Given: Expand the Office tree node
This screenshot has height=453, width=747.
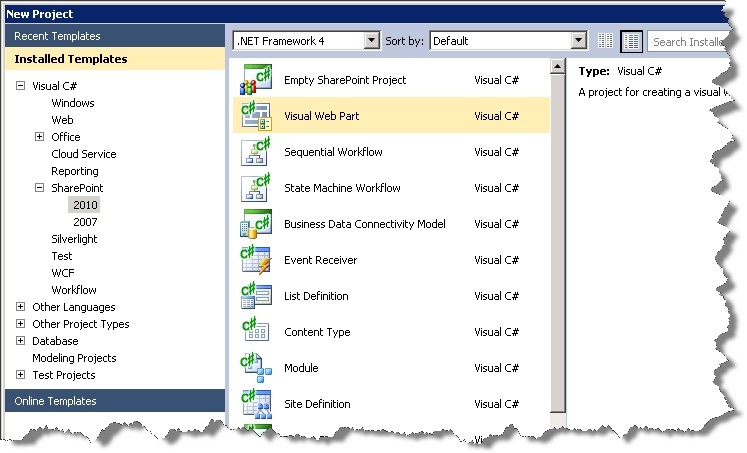Looking at the screenshot, I should tap(40, 137).
